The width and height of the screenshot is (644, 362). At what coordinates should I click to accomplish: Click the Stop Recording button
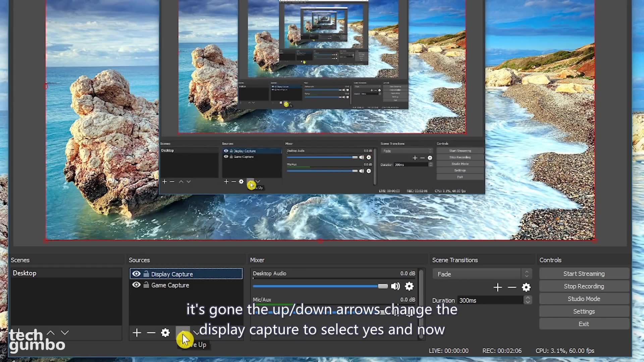(584, 286)
